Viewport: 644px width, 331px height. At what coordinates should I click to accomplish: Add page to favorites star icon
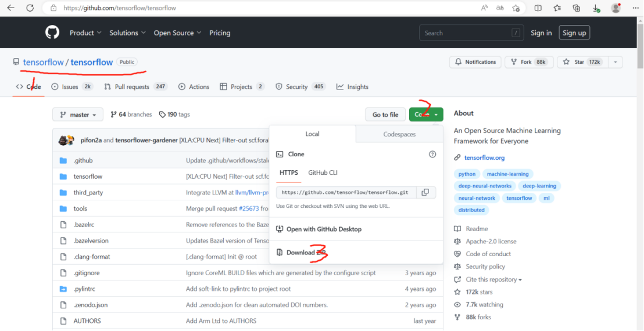coord(516,8)
